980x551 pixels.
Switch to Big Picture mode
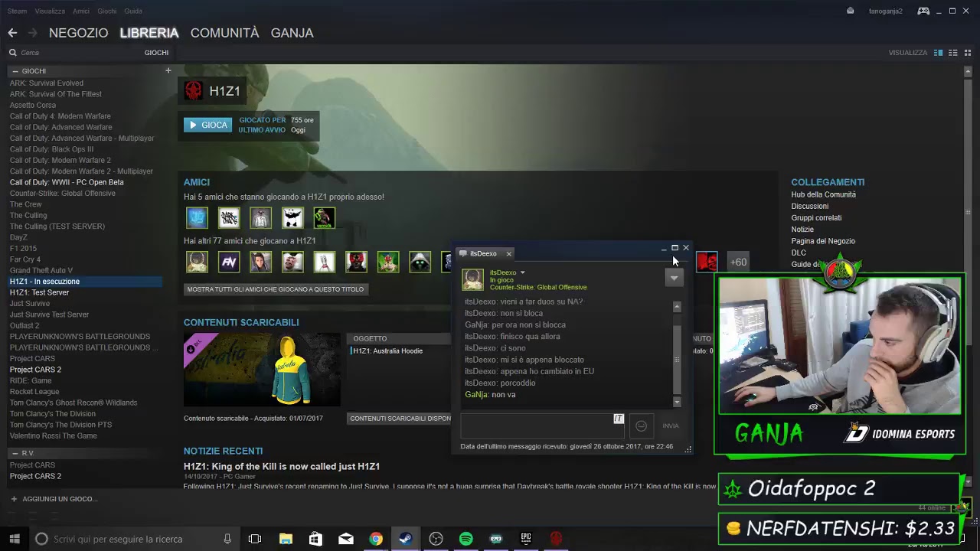click(x=923, y=11)
